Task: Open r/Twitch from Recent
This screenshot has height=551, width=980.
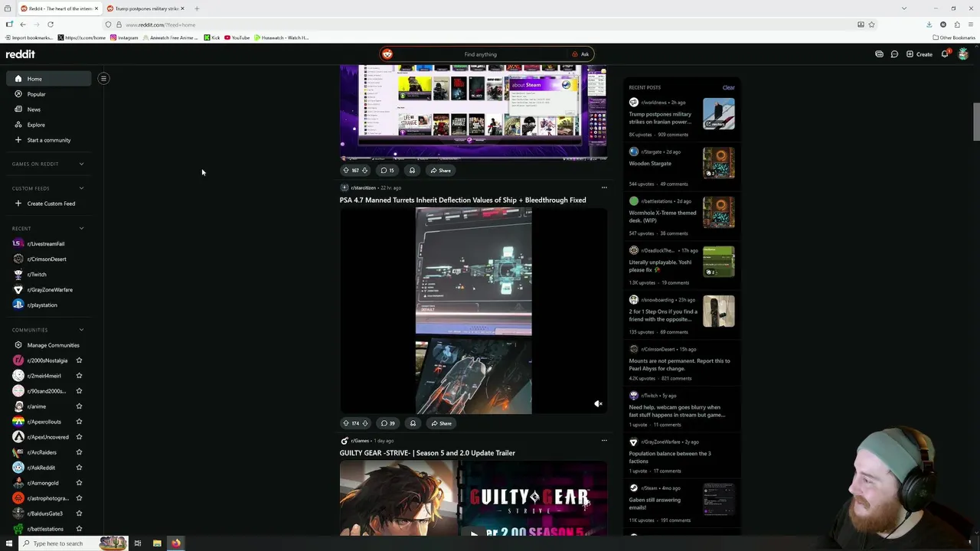Action: [x=36, y=274]
